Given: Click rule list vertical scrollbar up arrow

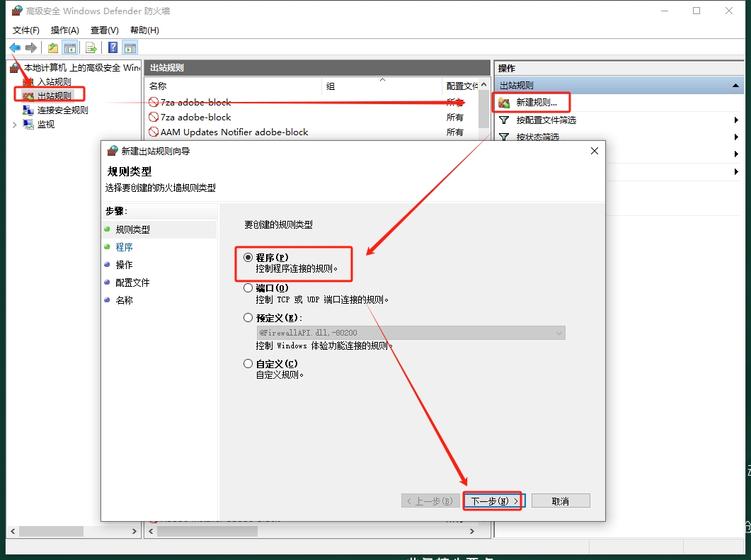Looking at the screenshot, I should point(484,85).
